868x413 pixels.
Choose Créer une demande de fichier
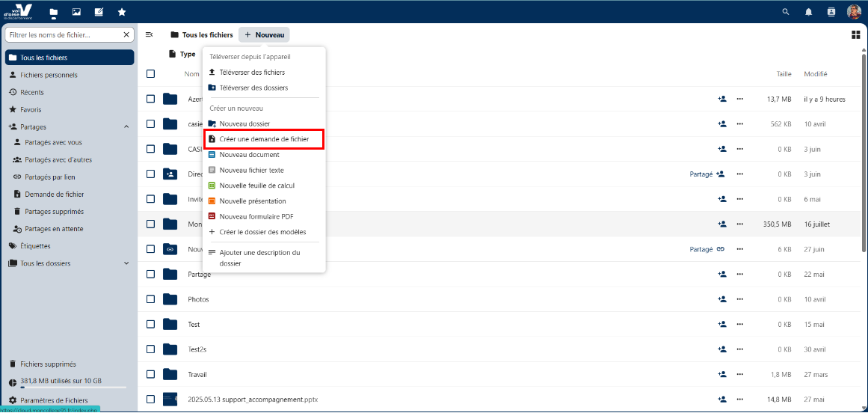click(x=263, y=139)
